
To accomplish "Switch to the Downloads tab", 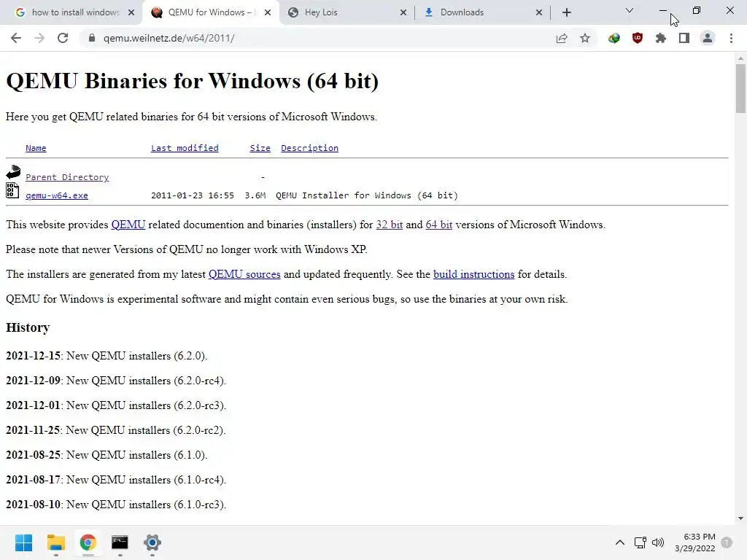I will (x=482, y=12).
